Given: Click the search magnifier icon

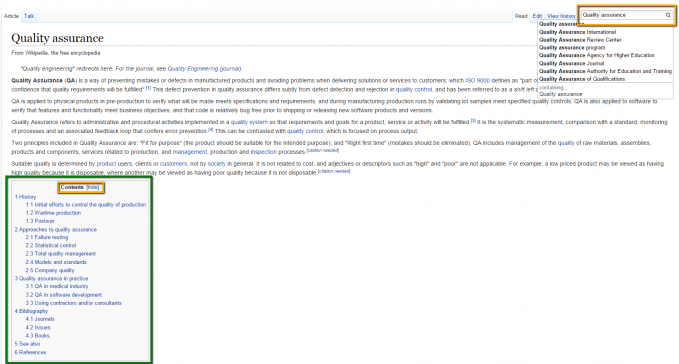Looking at the screenshot, I should [668, 15].
